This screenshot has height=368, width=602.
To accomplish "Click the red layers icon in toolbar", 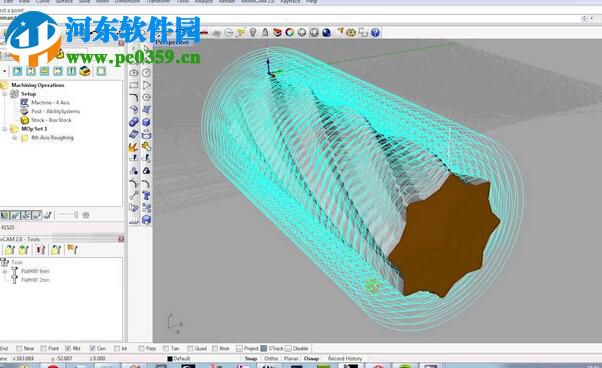I will [277, 33].
